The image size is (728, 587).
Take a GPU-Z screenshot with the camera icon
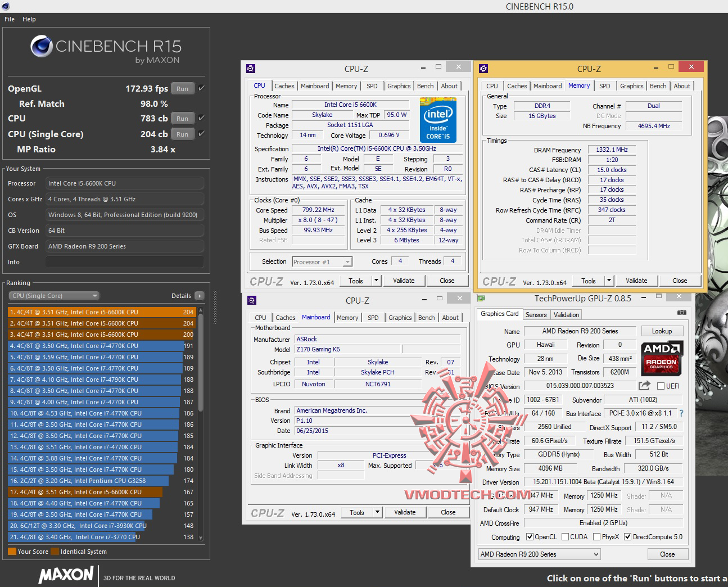(681, 313)
